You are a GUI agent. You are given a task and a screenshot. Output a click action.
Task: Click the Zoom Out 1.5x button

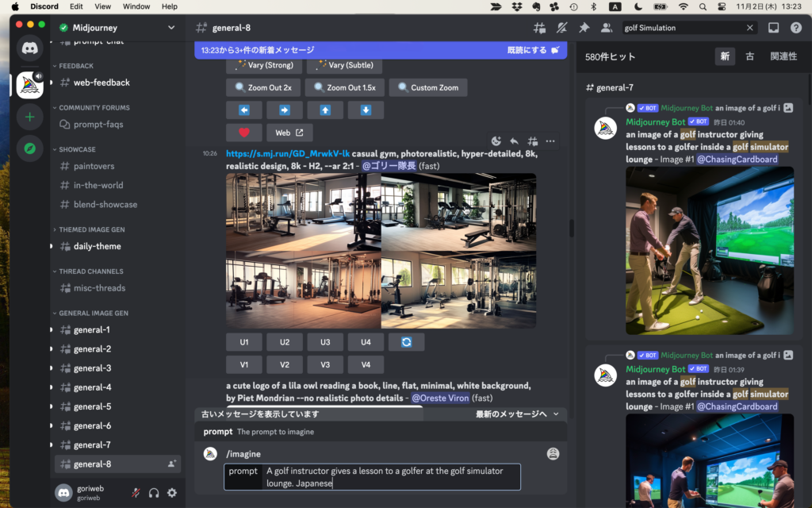pos(345,87)
